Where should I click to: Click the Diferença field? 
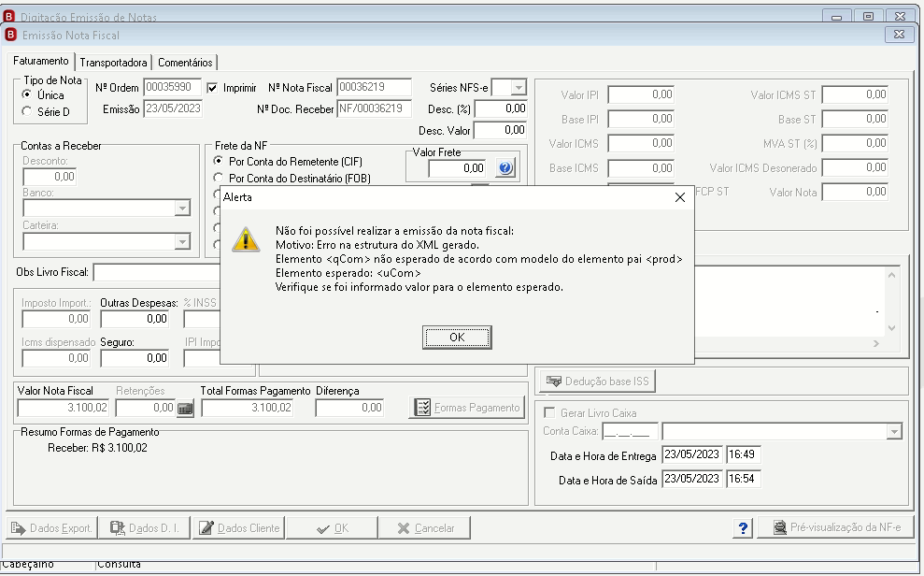(349, 408)
